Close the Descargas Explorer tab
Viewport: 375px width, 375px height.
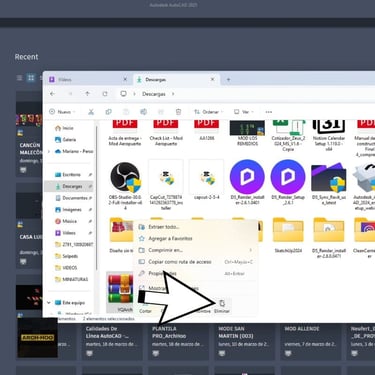click(x=212, y=79)
